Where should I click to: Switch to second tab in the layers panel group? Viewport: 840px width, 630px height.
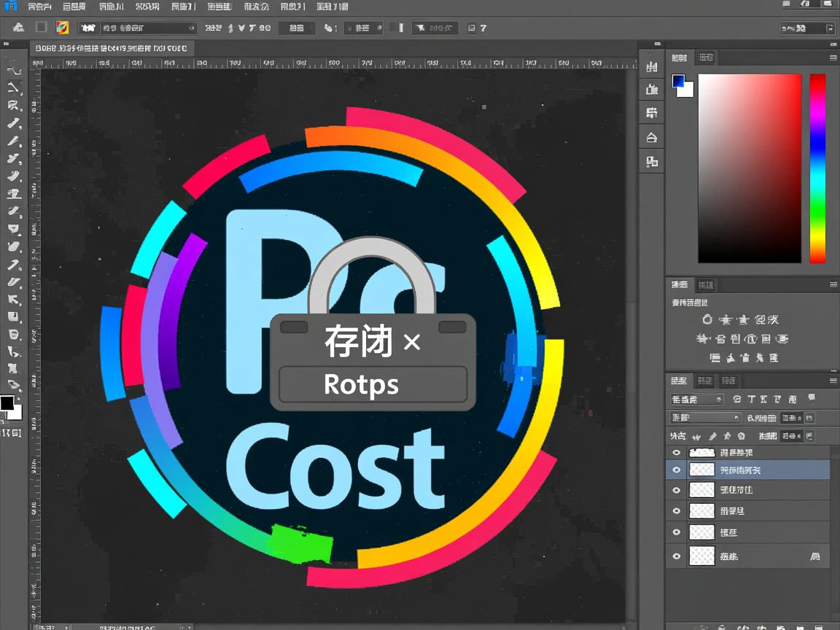(704, 381)
